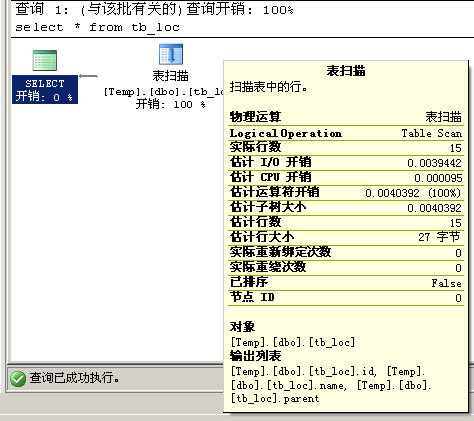Select the blue SELECT 开销: 0 % node label
The height and width of the screenshot is (421, 474).
click(x=45, y=90)
